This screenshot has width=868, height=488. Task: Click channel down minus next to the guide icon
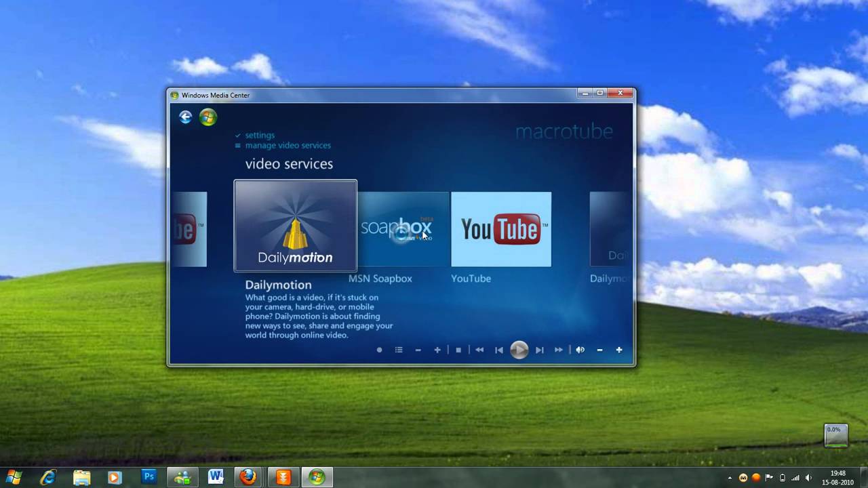[x=418, y=350]
